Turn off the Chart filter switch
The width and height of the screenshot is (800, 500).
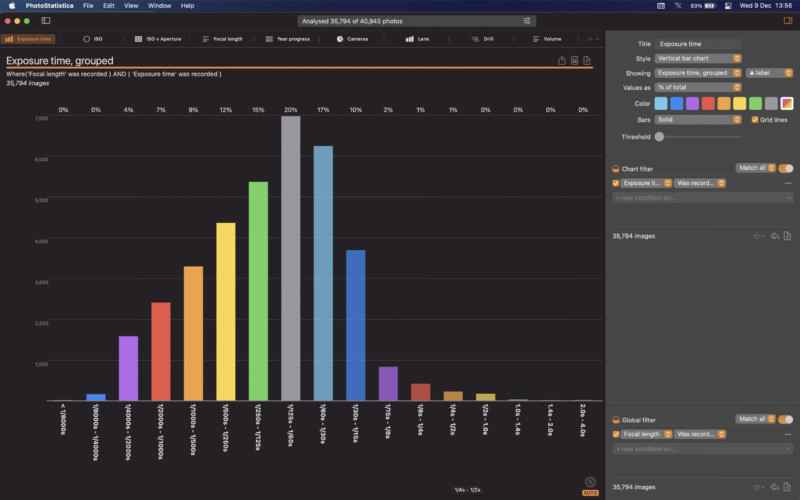click(785, 169)
